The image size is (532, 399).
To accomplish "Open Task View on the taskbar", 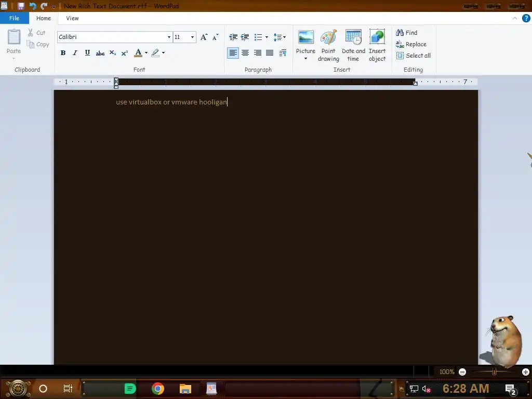I will point(68,389).
